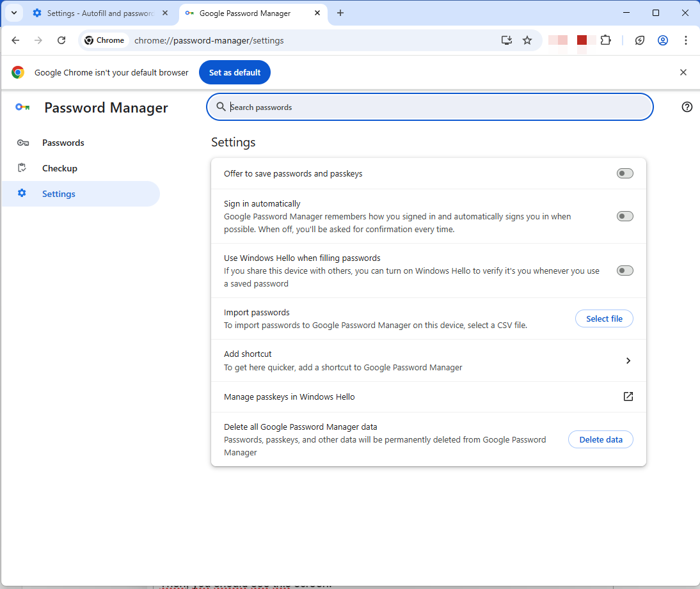Screen dimensions: 700x589
Task: Click 'Manage passkeys in Windows Hello' row text
Action: coord(289,397)
